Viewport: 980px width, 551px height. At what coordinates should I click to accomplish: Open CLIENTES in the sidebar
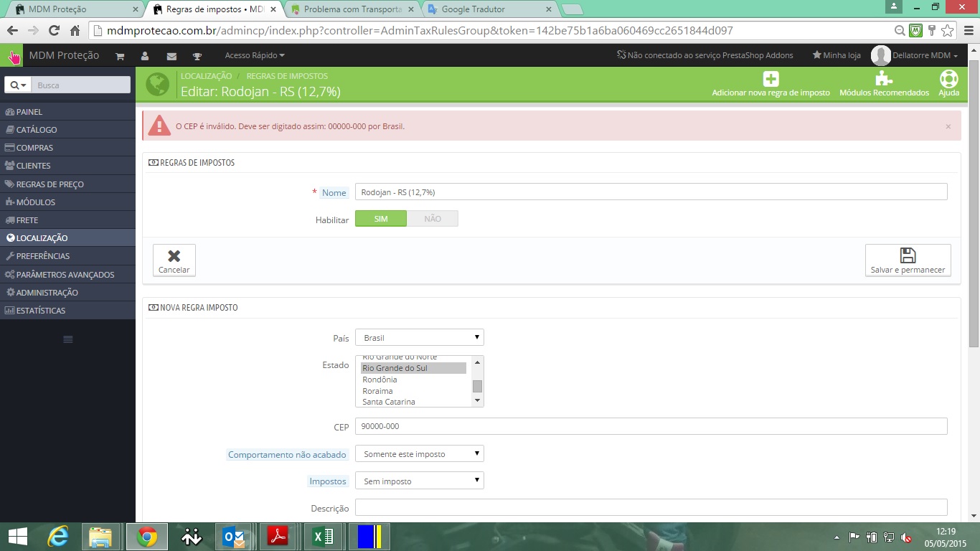coord(67,166)
